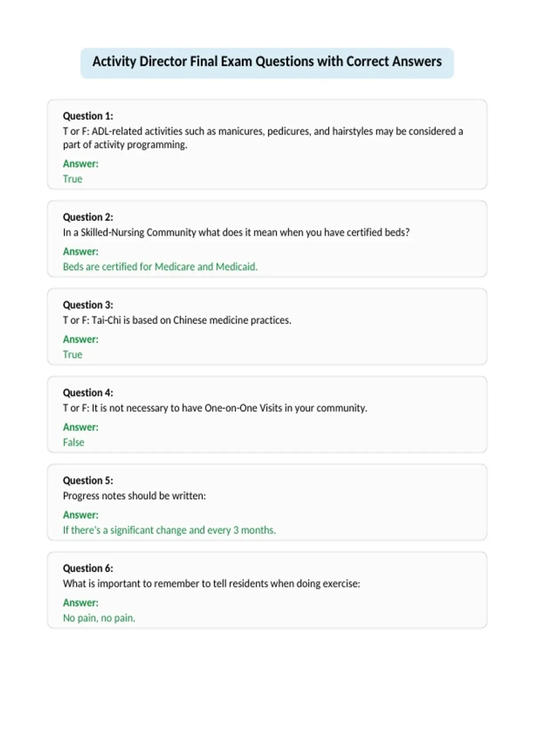Select the True answer under Question 3
This screenshot has height=756, width=534.
(73, 354)
